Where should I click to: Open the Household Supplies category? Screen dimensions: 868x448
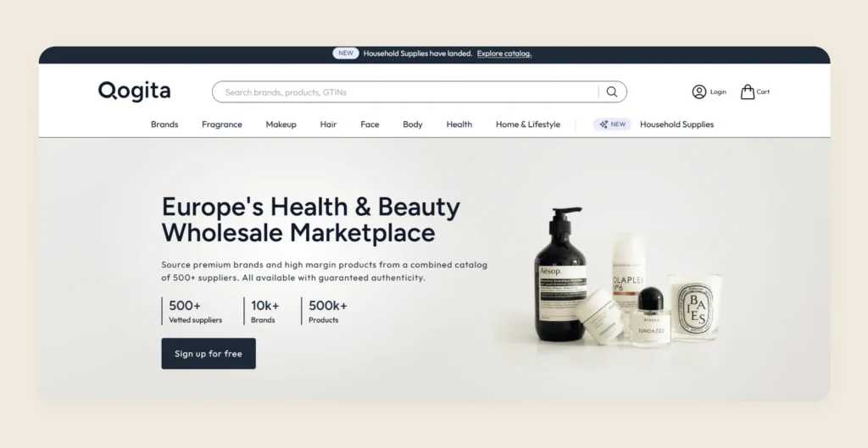point(677,124)
